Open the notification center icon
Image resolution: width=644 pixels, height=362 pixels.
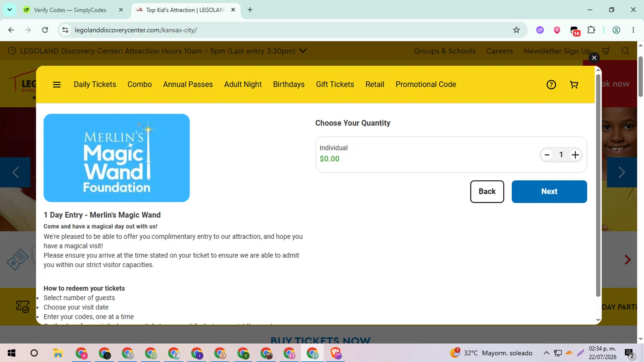click(630, 354)
